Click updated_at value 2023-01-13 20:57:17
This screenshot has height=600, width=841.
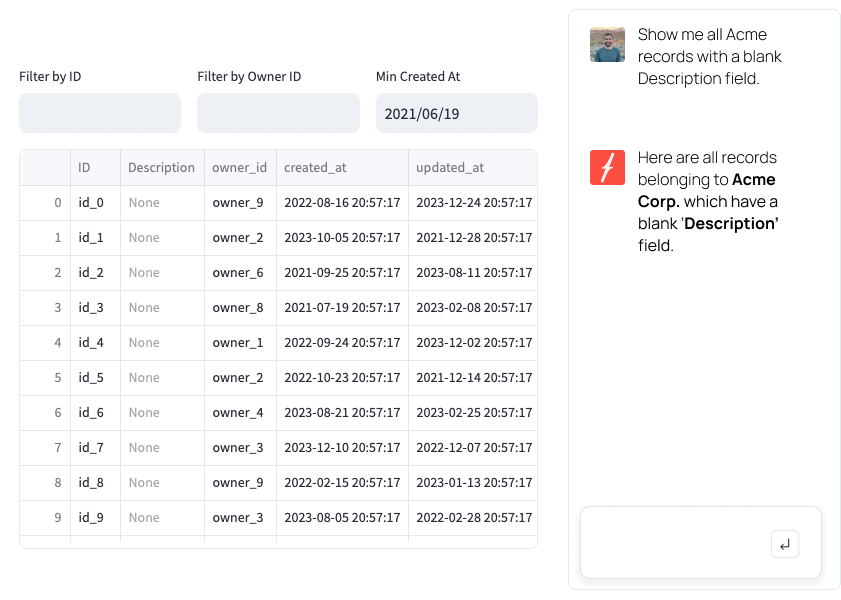click(473, 483)
